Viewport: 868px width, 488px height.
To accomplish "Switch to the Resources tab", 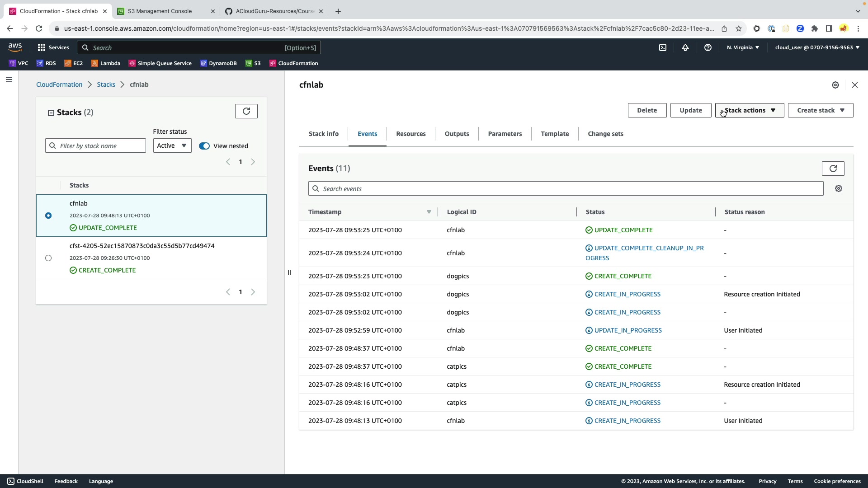I will point(410,134).
